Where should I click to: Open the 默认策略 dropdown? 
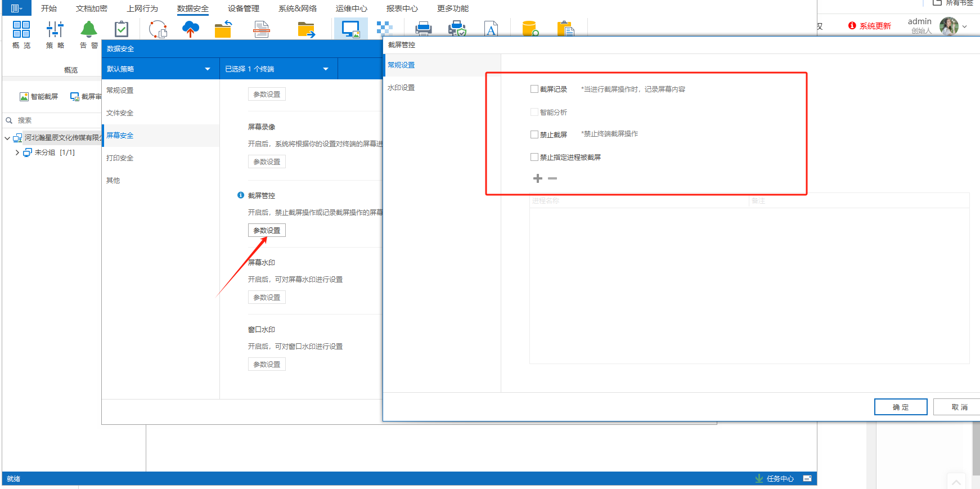(x=160, y=69)
